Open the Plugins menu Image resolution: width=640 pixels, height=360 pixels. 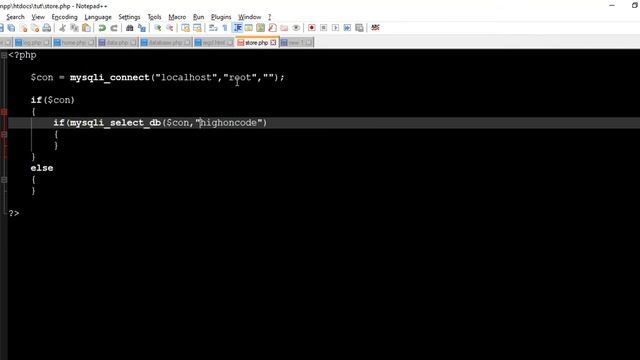[x=221, y=17]
